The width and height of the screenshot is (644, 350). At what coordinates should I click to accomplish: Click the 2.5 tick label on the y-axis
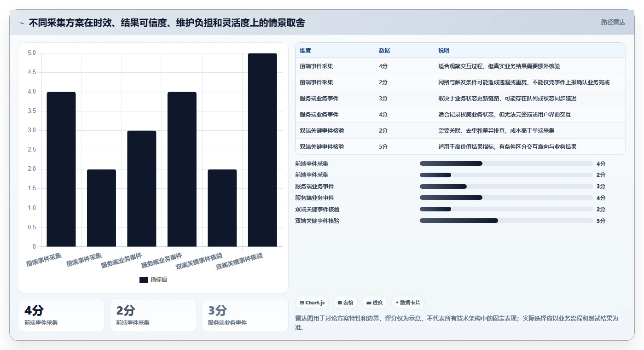32,150
